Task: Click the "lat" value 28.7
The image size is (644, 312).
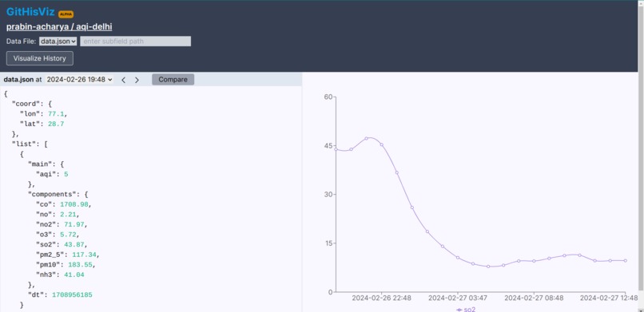Action: click(56, 124)
